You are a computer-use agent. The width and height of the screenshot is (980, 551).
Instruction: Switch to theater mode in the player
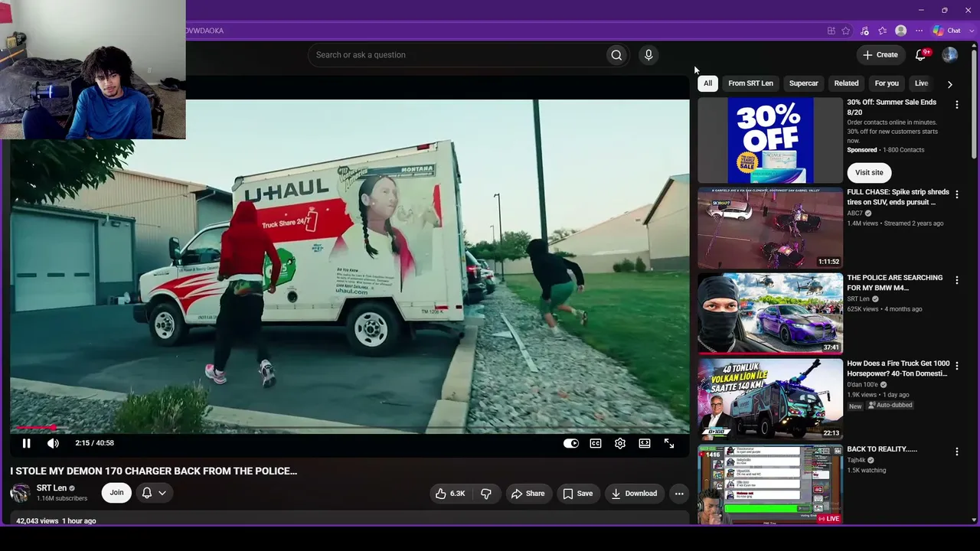645,443
